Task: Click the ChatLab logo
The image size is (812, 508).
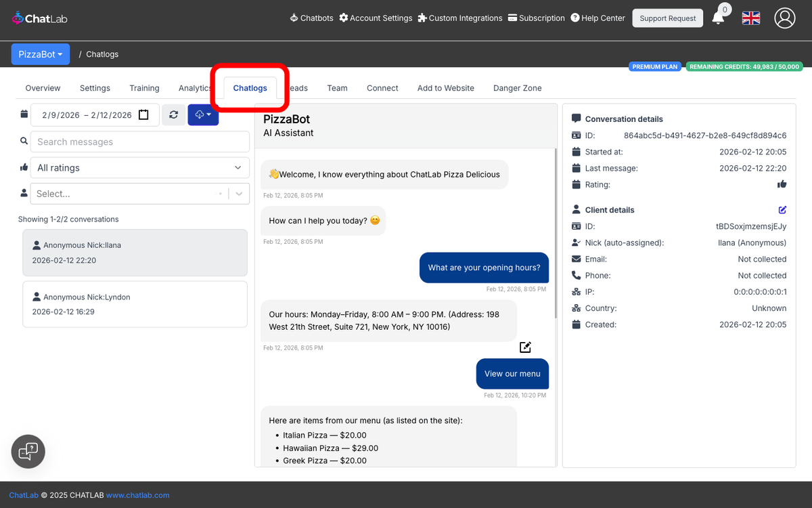Action: pos(39,18)
